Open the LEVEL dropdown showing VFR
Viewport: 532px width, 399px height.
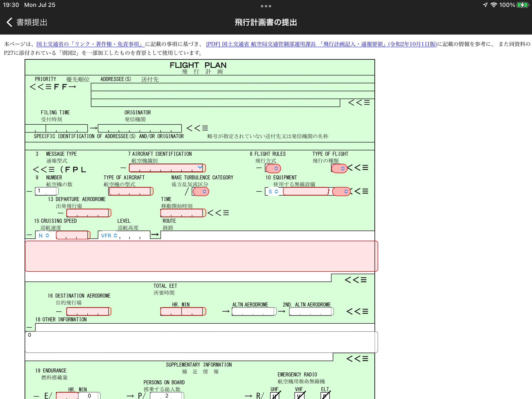click(x=109, y=235)
